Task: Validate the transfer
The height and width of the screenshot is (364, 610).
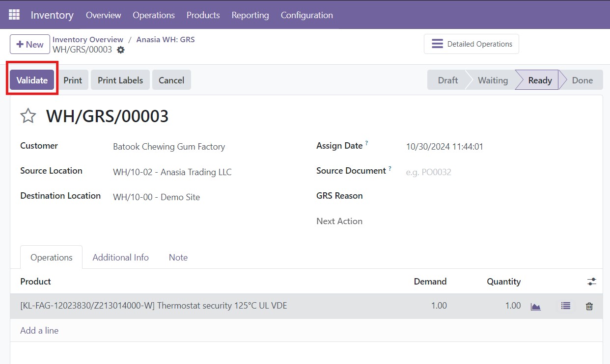Action: (x=31, y=79)
